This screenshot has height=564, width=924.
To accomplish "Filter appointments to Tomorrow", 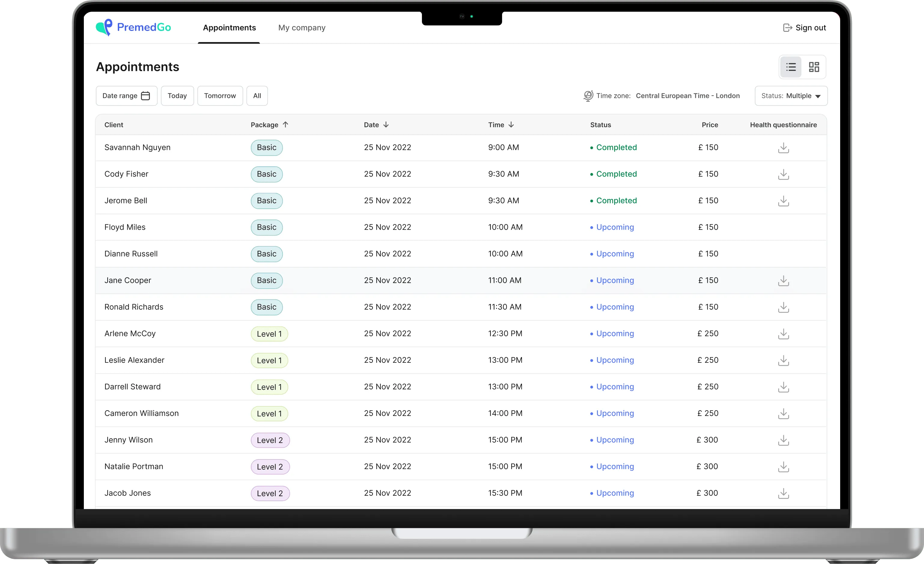I will [220, 96].
